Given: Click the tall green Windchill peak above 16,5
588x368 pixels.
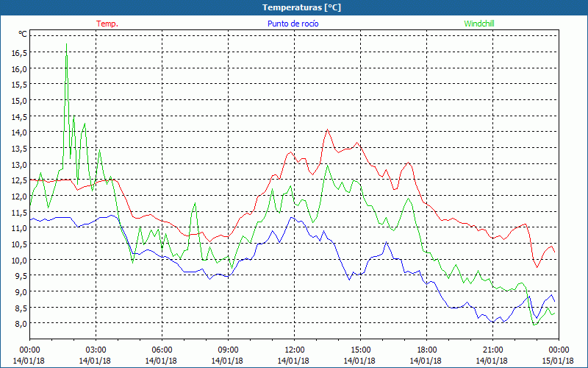Looking at the screenshot, I should [x=66, y=44].
